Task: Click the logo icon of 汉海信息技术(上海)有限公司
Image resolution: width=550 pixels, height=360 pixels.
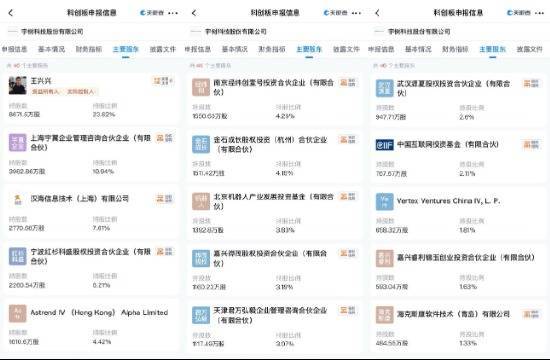Action: [x=18, y=199]
